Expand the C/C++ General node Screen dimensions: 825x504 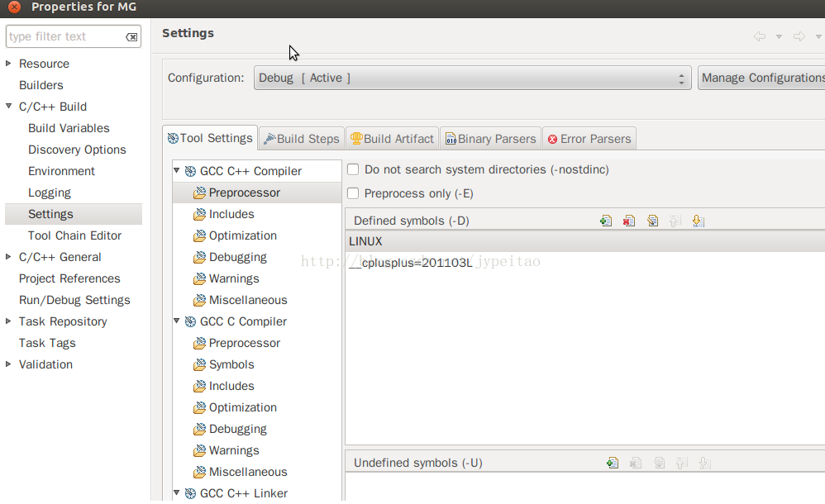tap(9, 257)
